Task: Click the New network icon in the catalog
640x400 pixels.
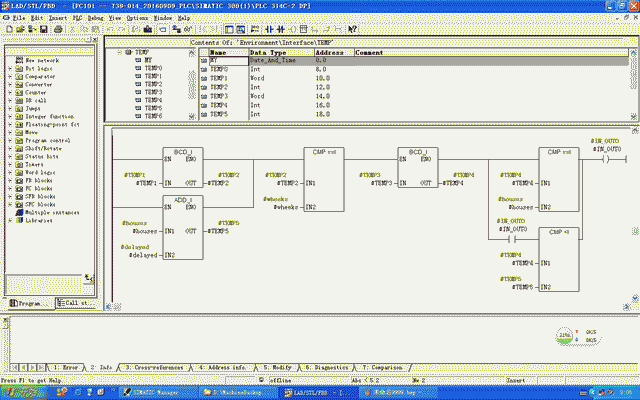Action: tap(17, 60)
